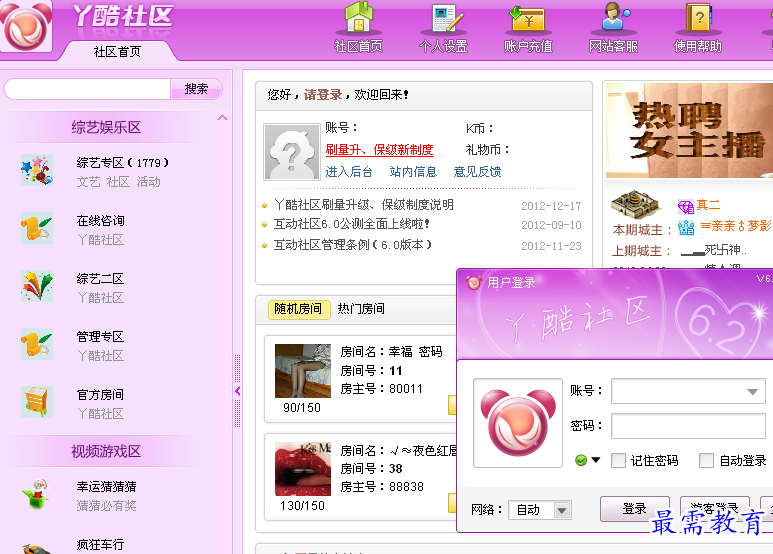773x554 pixels.
Task: Click the 综艺二区 fireworks icon
Action: pyautogui.click(x=36, y=286)
